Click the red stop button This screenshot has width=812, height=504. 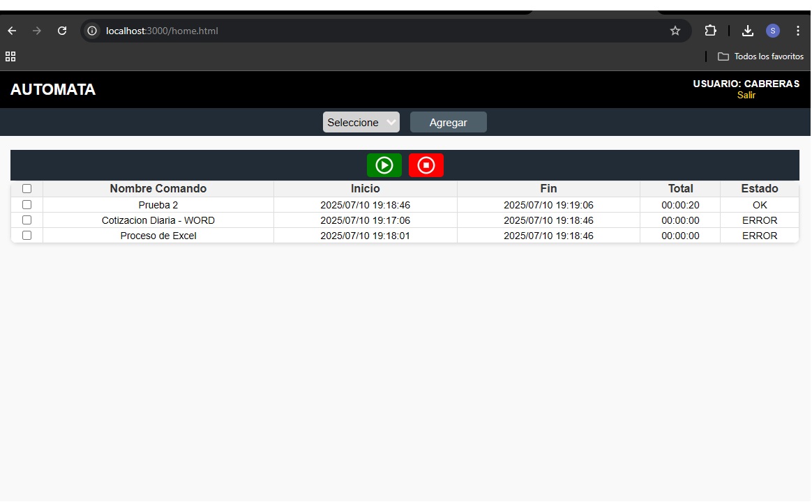[426, 165]
